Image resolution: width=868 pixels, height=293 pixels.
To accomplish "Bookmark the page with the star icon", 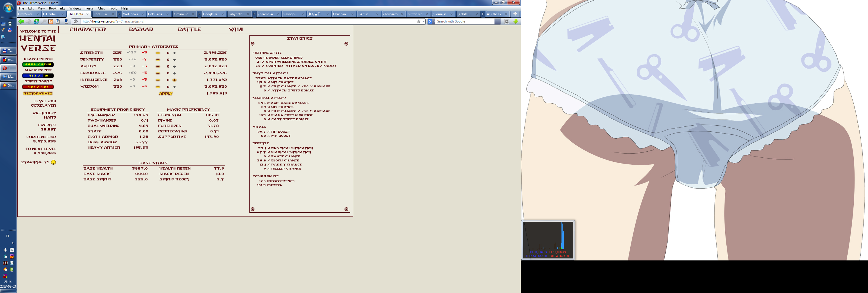I will tap(419, 22).
